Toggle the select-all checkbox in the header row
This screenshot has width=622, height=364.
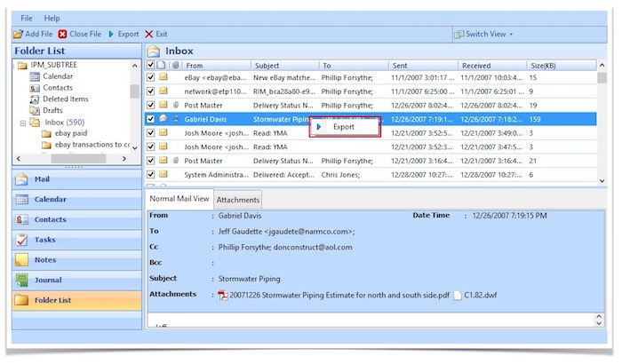pyautogui.click(x=151, y=65)
